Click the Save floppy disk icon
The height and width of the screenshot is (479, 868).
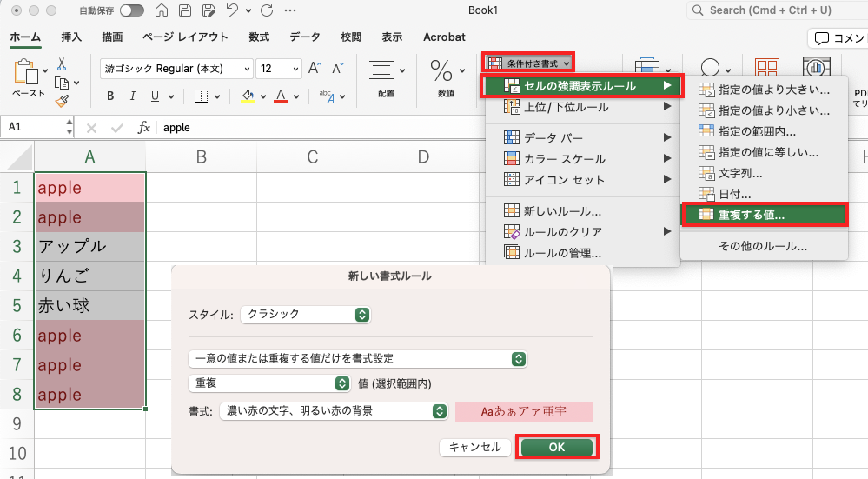185,10
